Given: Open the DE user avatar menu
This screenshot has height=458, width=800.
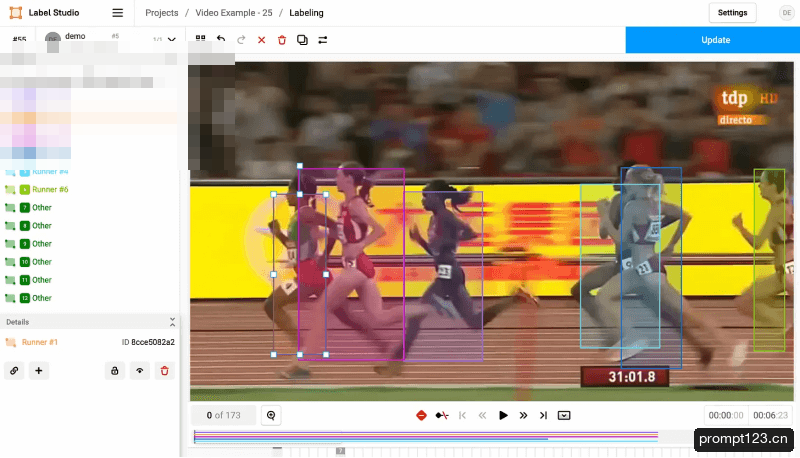Looking at the screenshot, I should point(786,13).
